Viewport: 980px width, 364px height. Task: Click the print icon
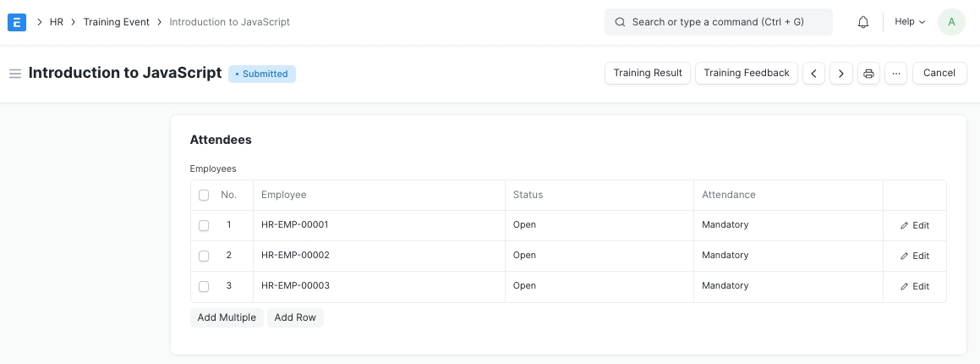click(x=868, y=74)
